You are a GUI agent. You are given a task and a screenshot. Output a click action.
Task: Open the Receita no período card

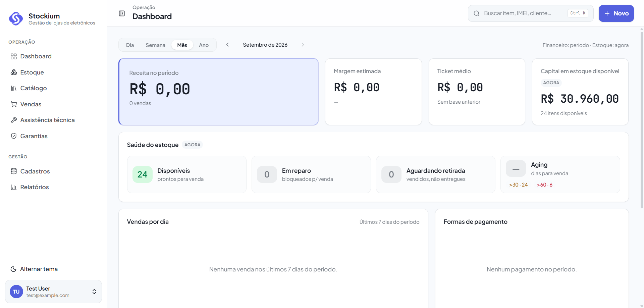[x=218, y=92]
